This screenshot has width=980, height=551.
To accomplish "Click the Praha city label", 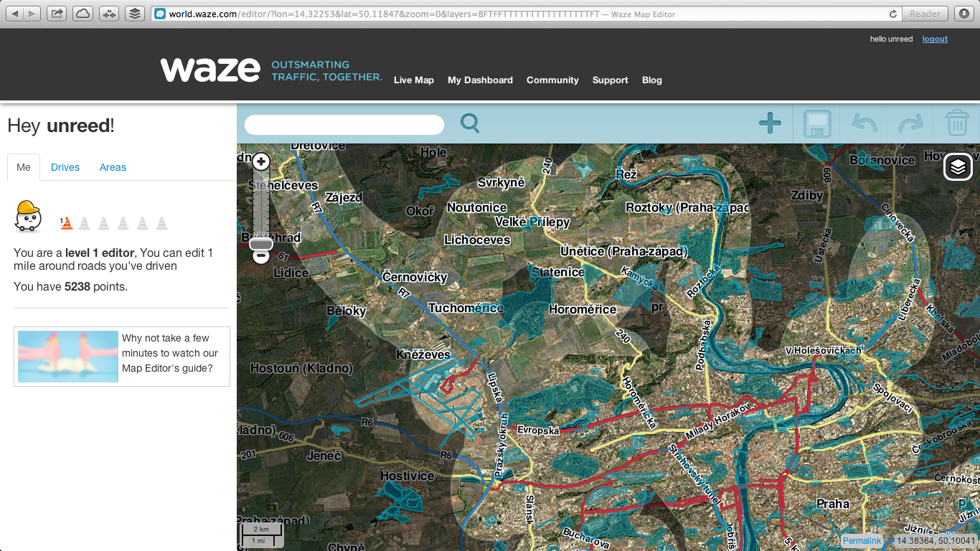I will point(833,504).
